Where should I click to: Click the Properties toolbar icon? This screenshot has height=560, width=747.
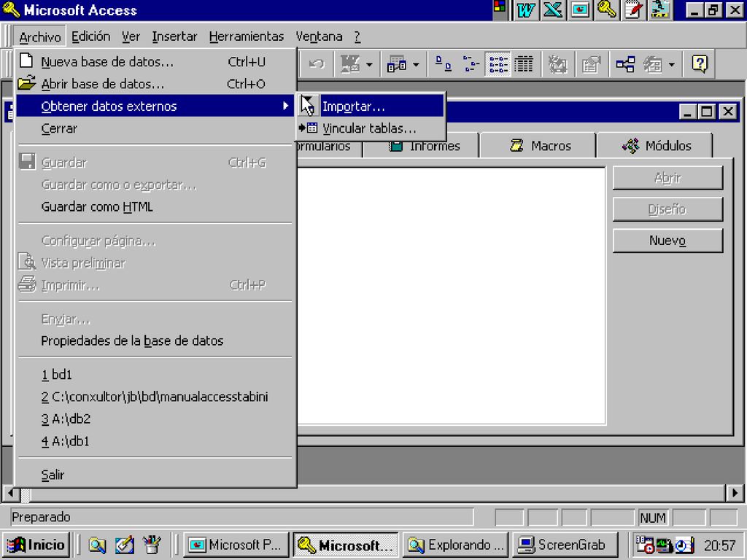591,64
